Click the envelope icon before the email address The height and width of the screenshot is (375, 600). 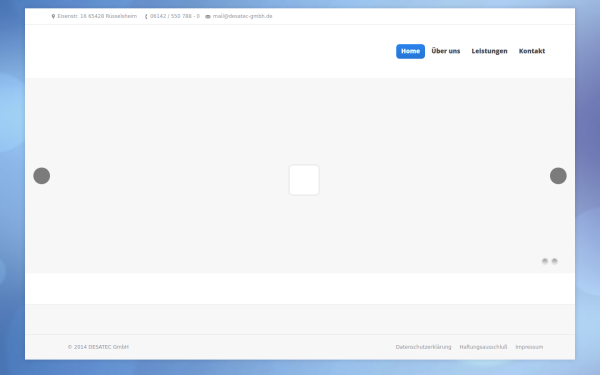208,16
